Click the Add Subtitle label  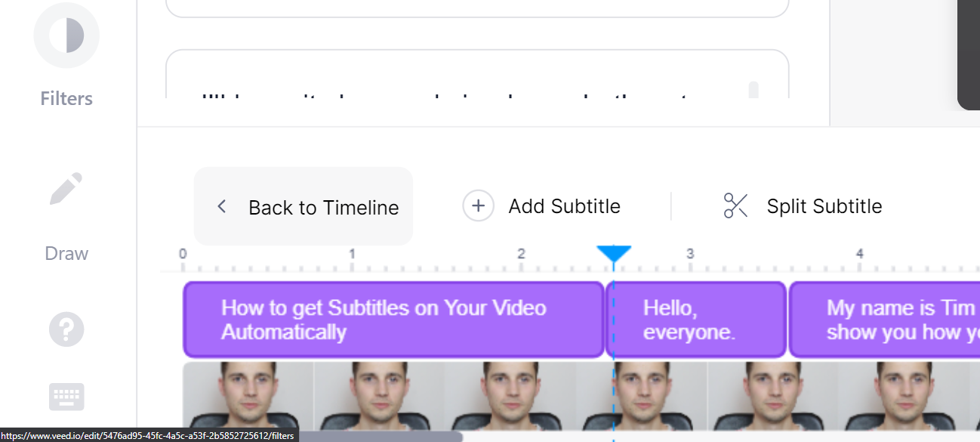[x=565, y=206]
